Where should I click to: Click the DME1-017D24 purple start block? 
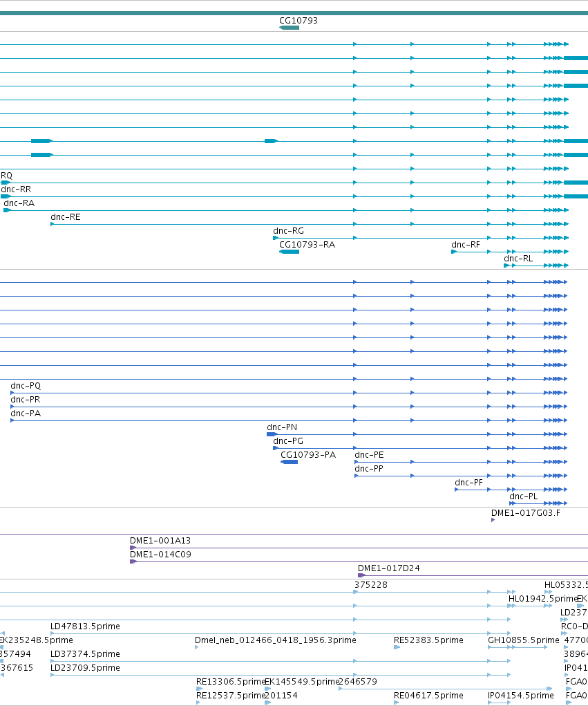point(361,575)
